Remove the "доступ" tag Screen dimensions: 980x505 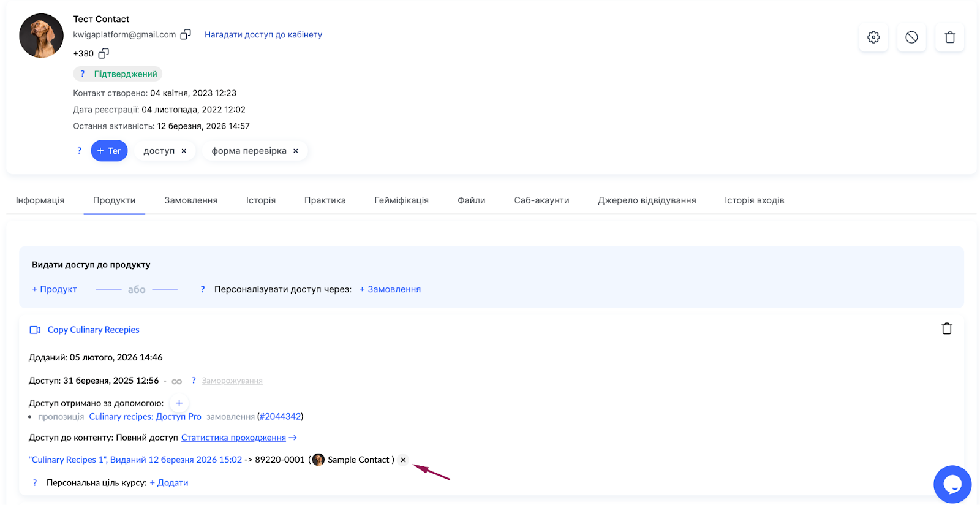(184, 151)
